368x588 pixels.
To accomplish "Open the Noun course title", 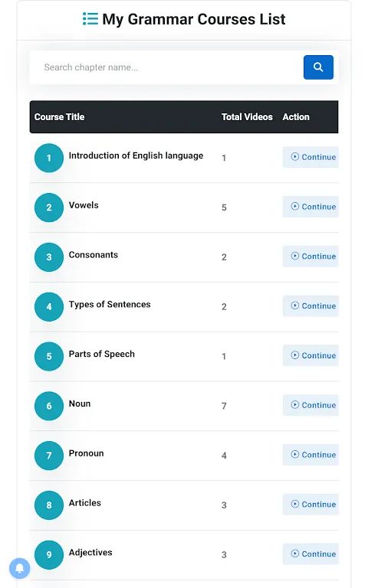I will click(80, 403).
